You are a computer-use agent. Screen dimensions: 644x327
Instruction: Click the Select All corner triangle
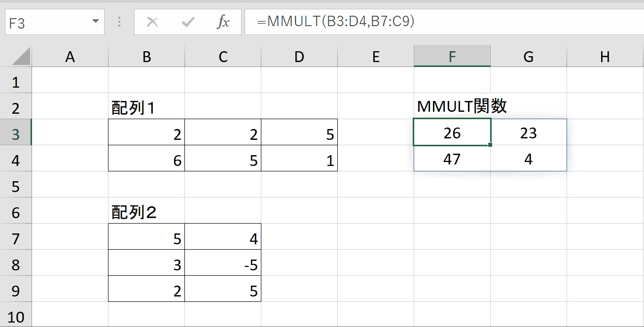pos(21,57)
